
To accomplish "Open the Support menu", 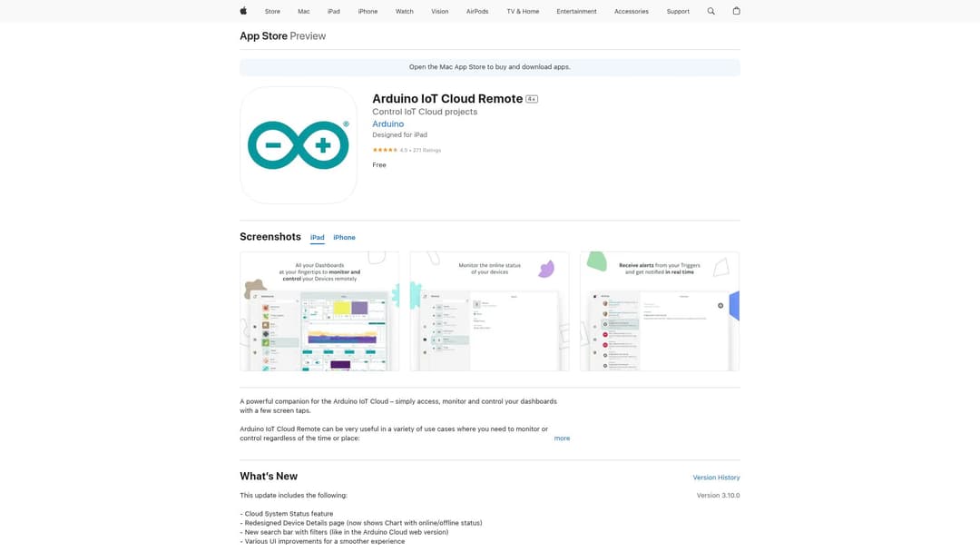I will [x=678, y=11].
